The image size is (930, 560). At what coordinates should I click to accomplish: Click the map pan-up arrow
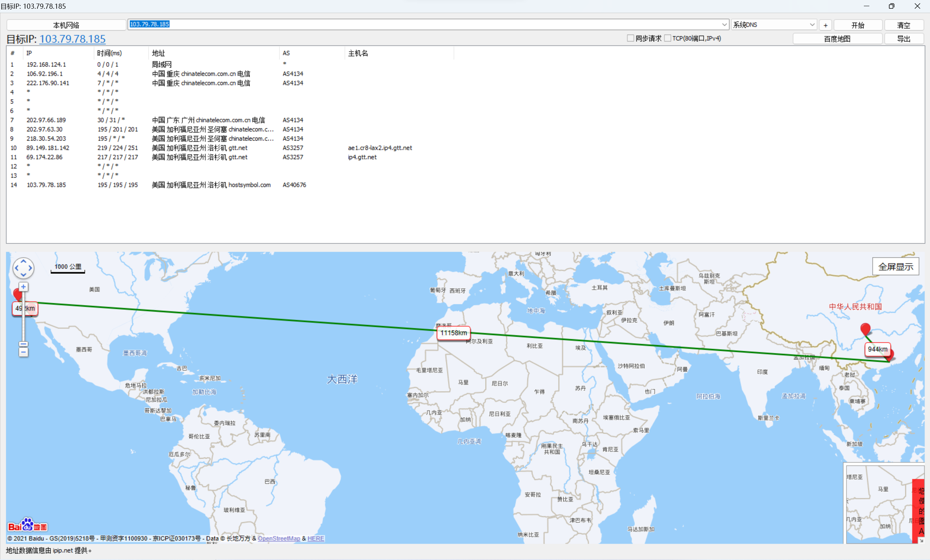pos(23,261)
